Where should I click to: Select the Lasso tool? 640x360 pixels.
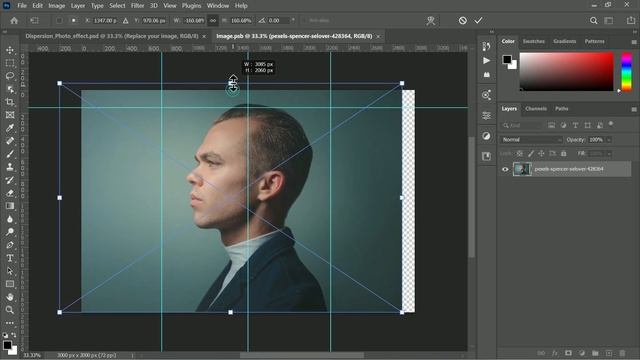click(x=10, y=76)
